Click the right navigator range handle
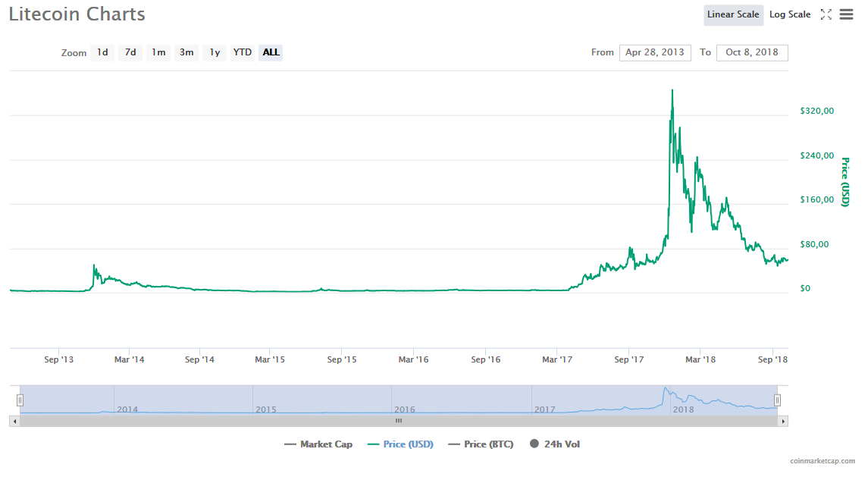This screenshot has width=868, height=477. click(777, 400)
